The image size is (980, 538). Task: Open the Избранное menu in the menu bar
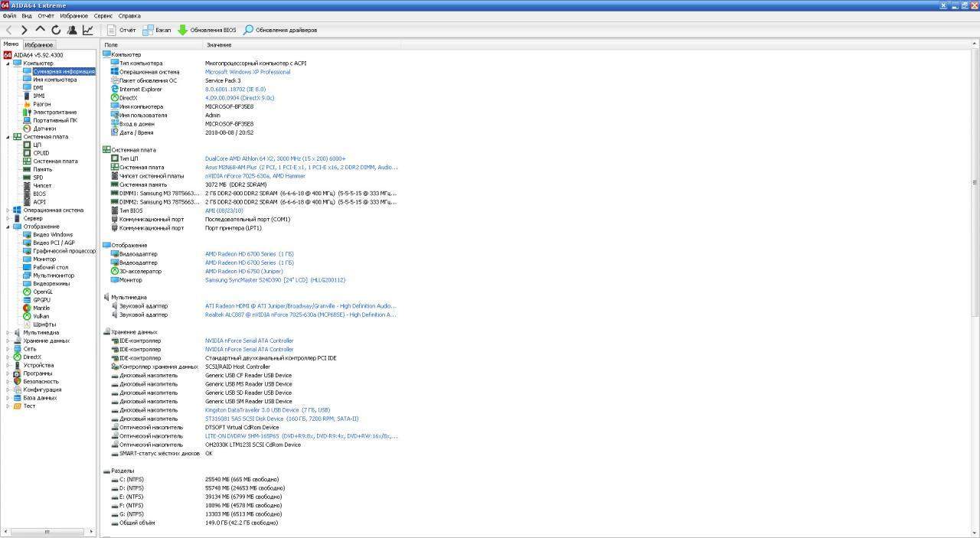(74, 15)
